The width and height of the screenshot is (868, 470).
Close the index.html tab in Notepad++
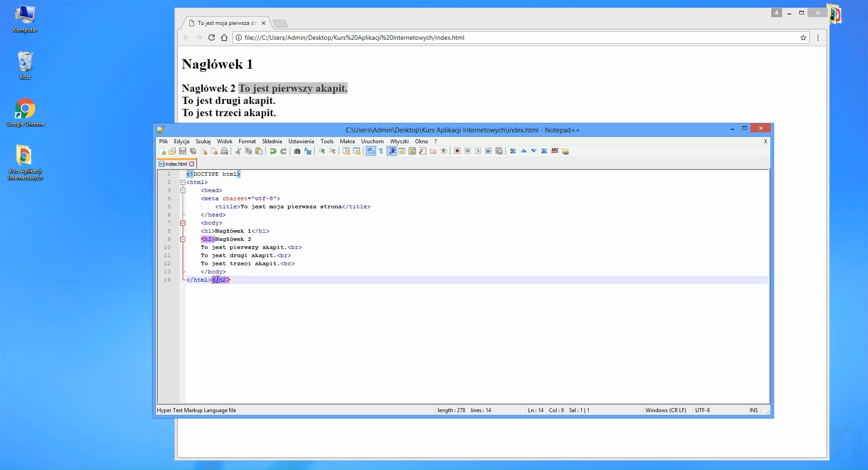192,164
